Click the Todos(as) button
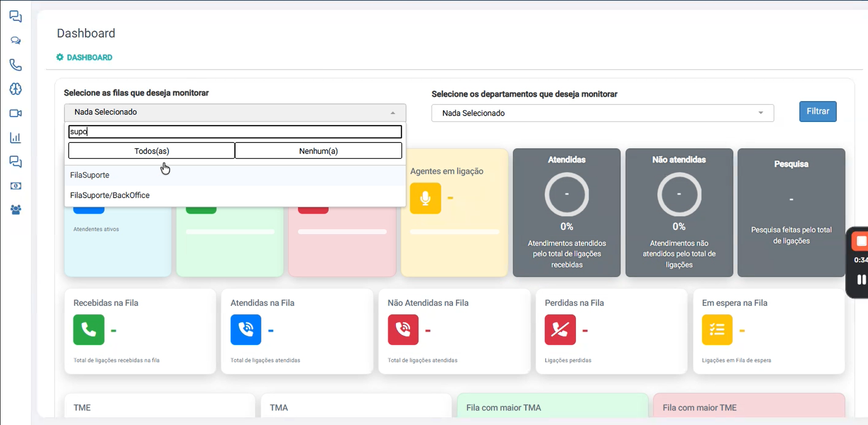 click(x=152, y=151)
